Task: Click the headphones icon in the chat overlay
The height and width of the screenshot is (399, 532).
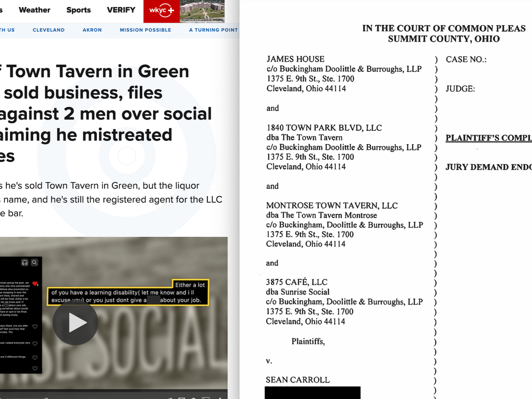Action: [25, 262]
